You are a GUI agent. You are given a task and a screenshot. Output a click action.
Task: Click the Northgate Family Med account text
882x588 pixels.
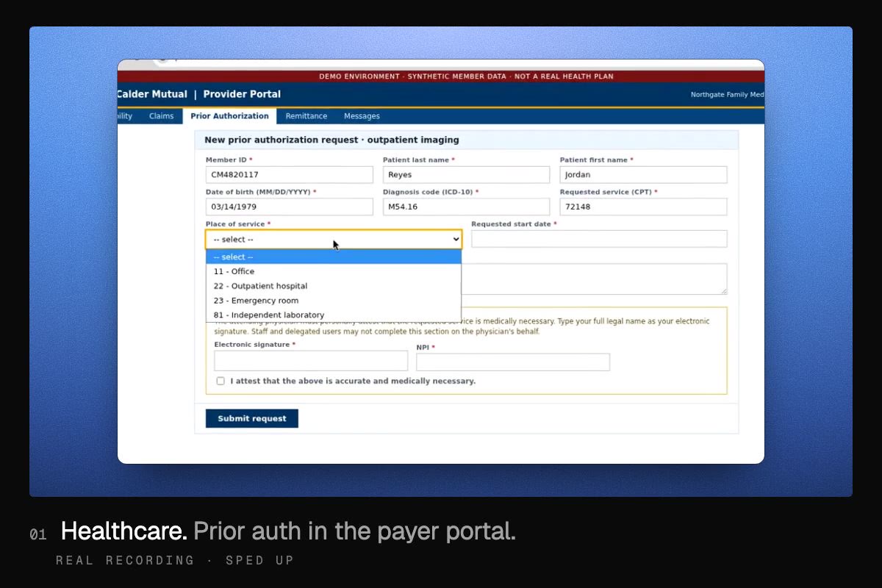(x=727, y=95)
